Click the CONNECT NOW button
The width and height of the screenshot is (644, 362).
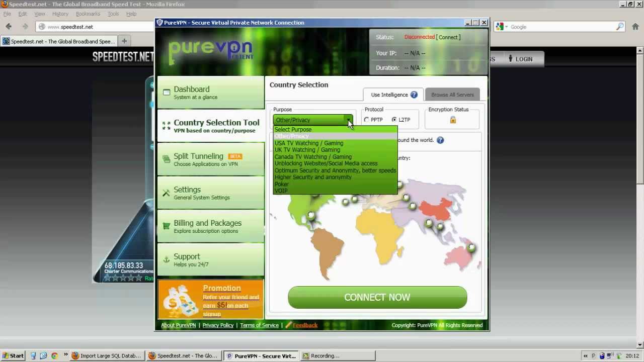coord(377,297)
